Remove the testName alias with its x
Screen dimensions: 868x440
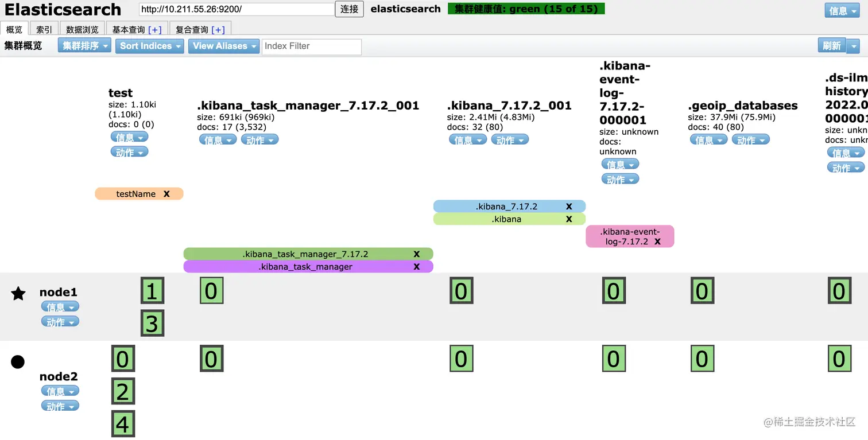[166, 194]
